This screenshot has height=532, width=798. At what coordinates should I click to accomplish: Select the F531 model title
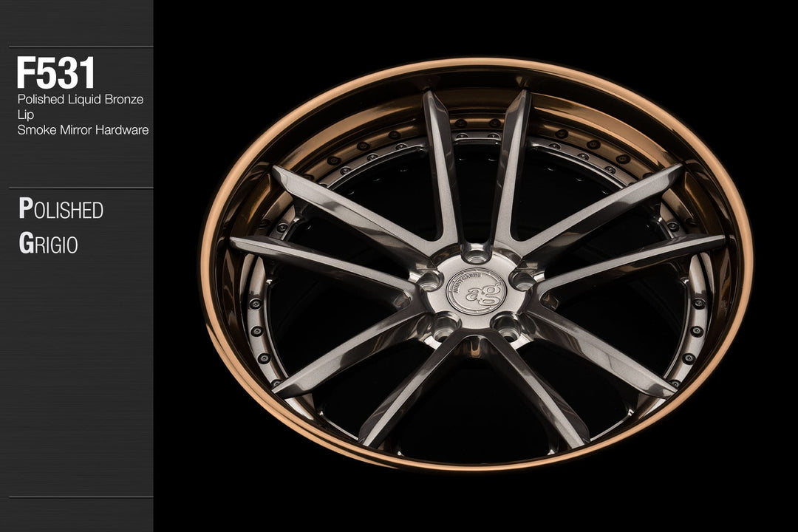tap(56, 72)
